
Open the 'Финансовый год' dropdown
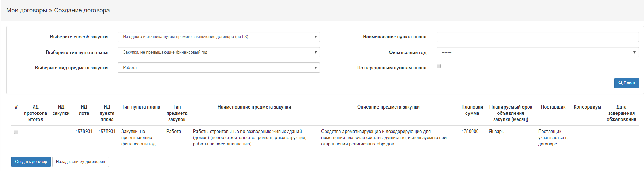(x=537, y=52)
